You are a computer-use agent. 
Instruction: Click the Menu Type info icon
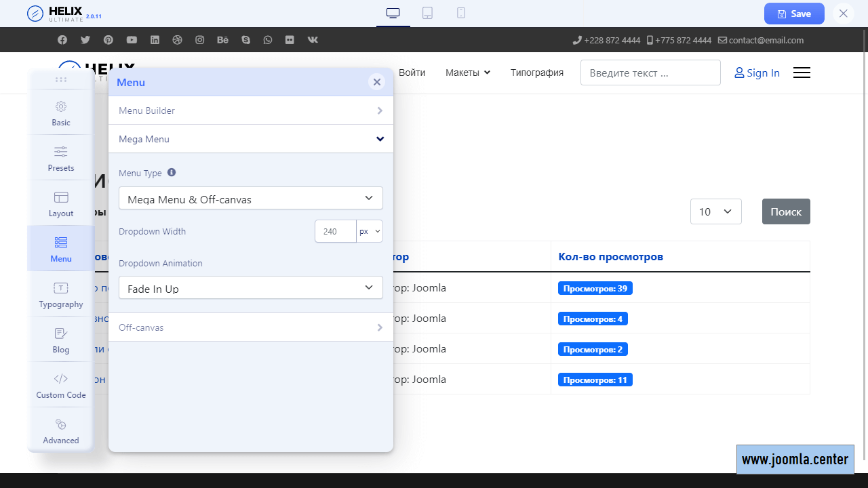coord(172,173)
